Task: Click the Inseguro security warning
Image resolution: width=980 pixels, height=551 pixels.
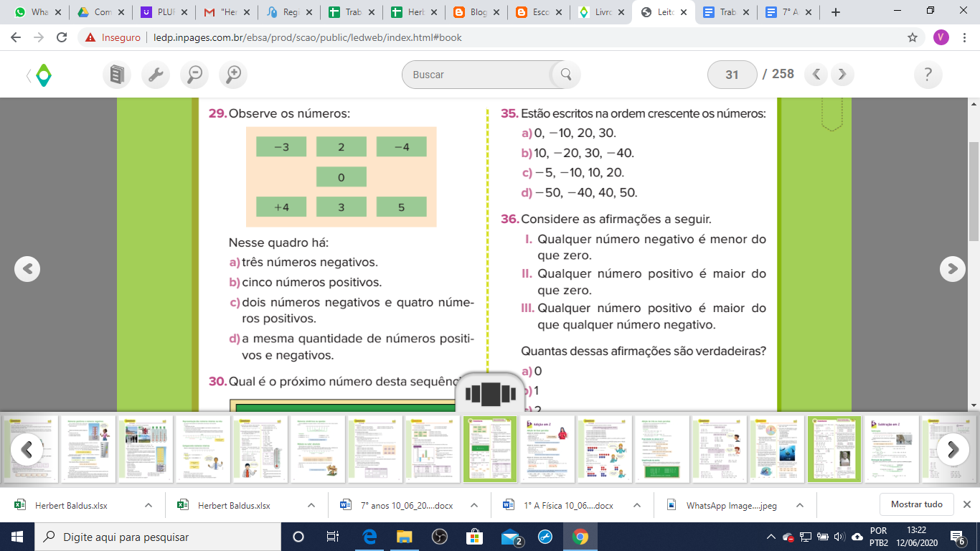Action: click(x=112, y=37)
